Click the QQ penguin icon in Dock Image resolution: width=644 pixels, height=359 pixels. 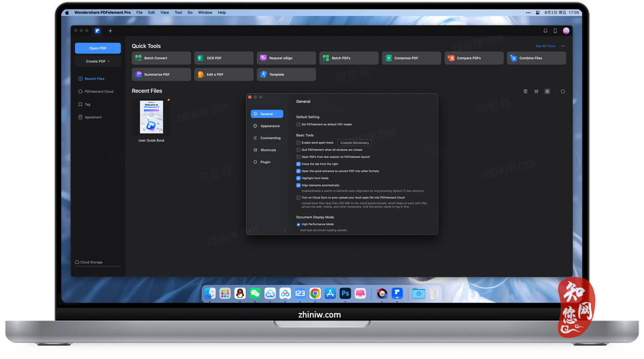pos(240,294)
